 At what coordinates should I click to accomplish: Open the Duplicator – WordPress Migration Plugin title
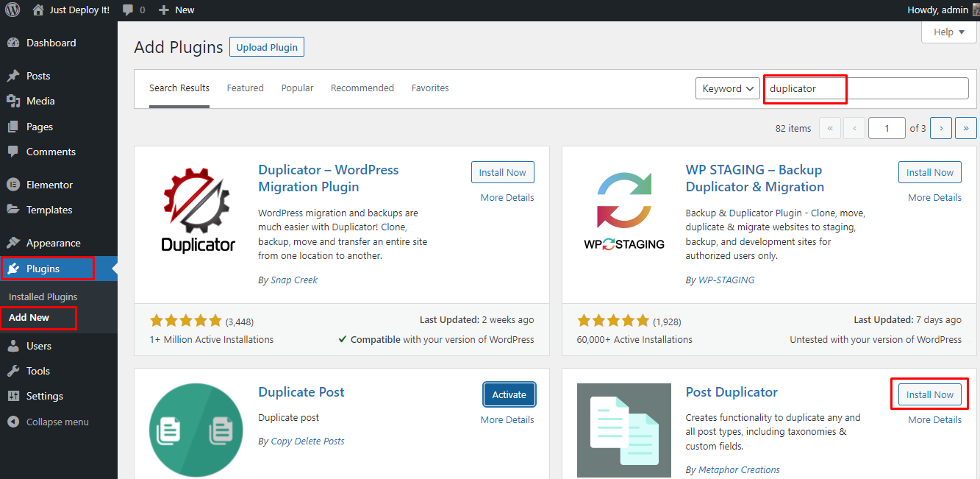329,178
